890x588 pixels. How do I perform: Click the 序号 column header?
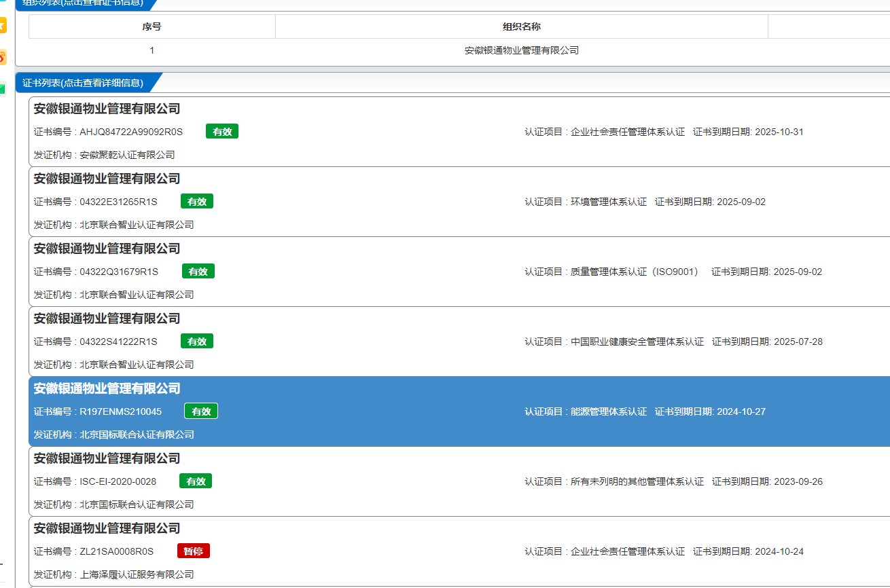pos(152,26)
